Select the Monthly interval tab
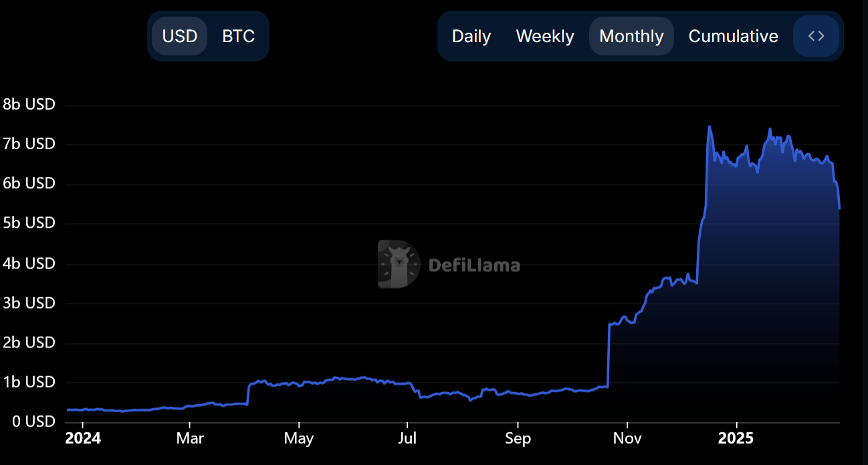This screenshot has height=465, width=868. (631, 36)
